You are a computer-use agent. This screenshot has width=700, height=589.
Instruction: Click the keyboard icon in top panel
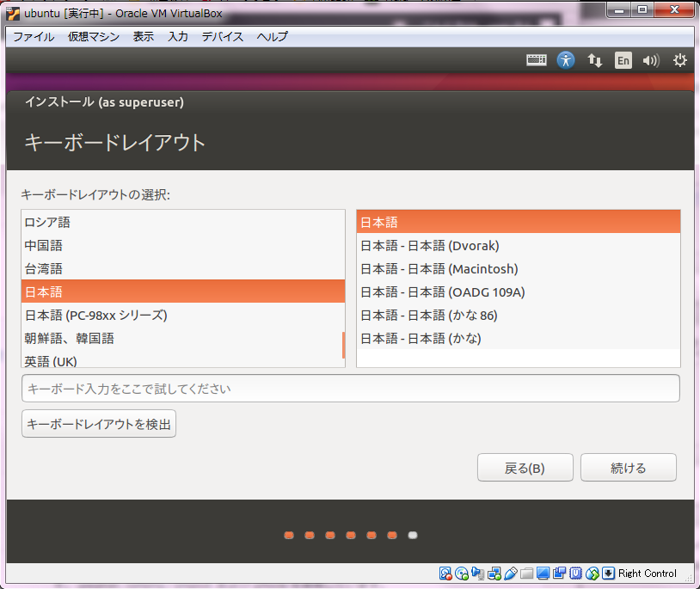pyautogui.click(x=537, y=60)
